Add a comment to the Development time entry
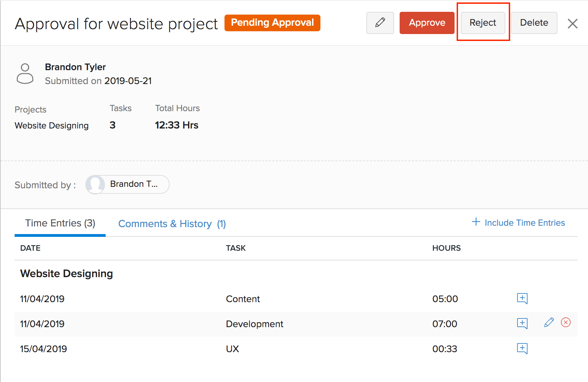Image resolution: width=588 pixels, height=382 pixels. 522,324
